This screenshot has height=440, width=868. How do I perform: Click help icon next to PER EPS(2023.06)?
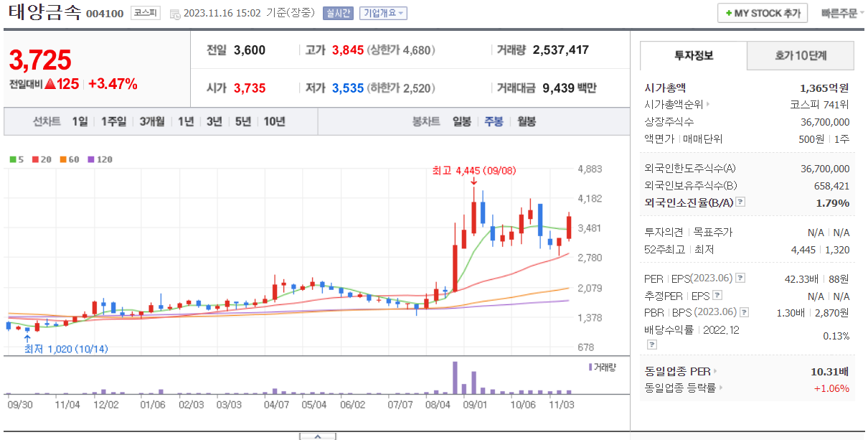coord(740,278)
